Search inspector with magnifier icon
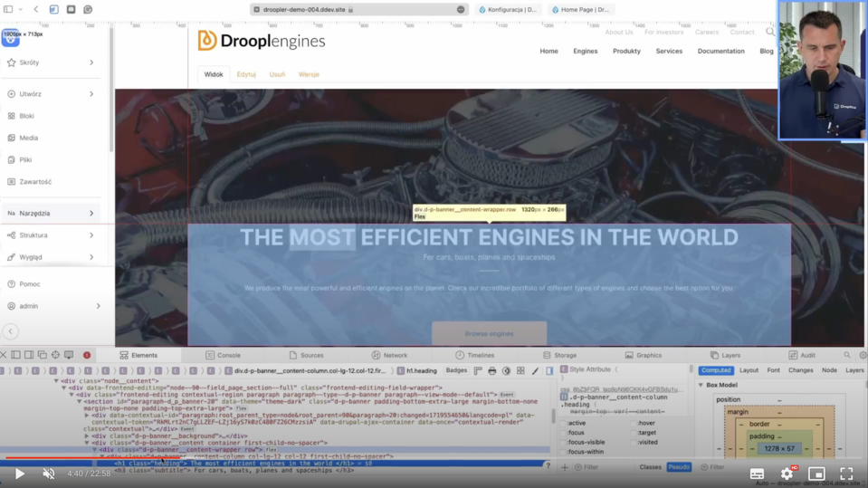The image size is (868, 488). point(847,355)
